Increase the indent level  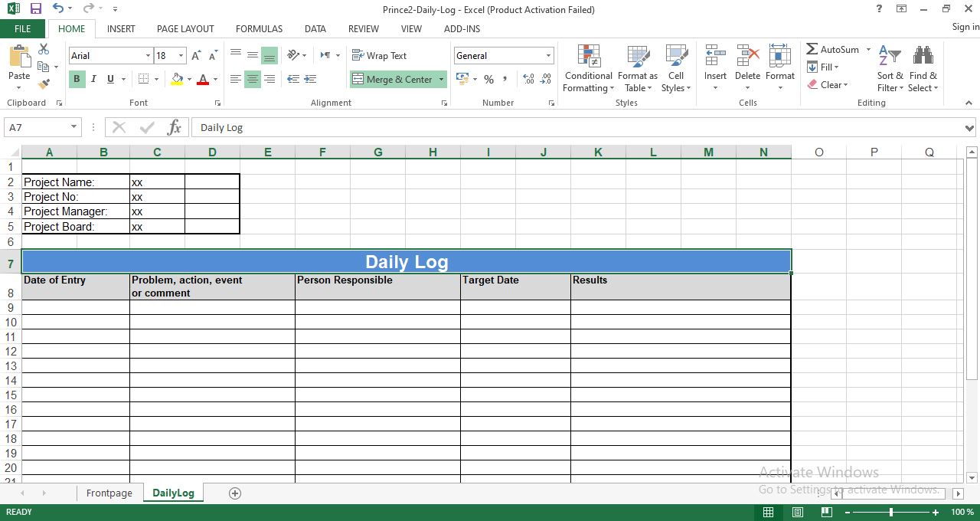pyautogui.click(x=310, y=79)
